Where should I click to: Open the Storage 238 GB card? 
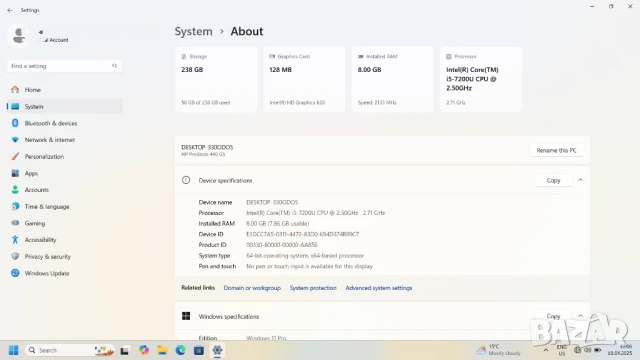pyautogui.click(x=216, y=79)
